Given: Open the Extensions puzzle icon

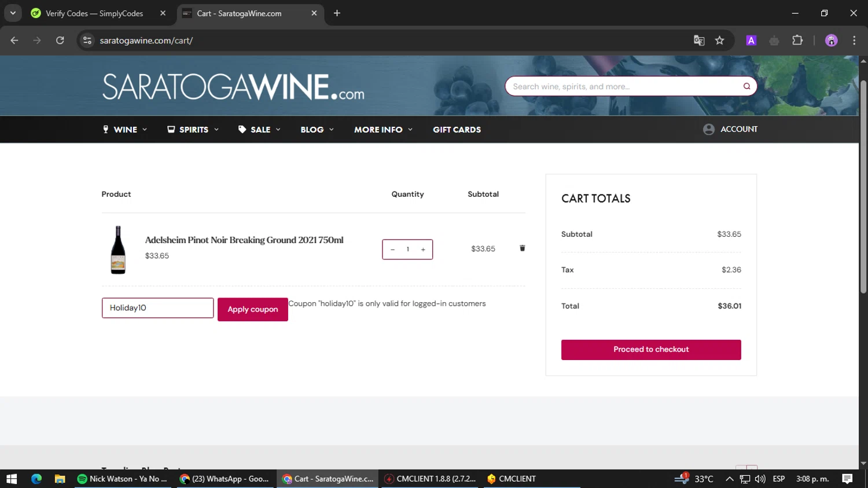Looking at the screenshot, I should 797,41.
